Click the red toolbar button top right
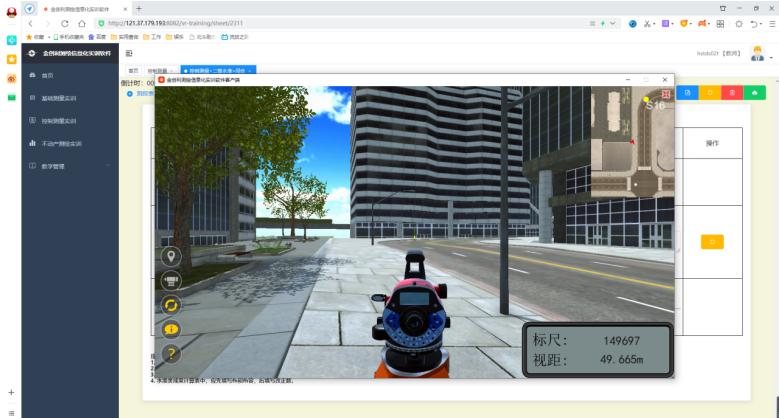Viewport: 779px width, 418px height. tap(732, 93)
